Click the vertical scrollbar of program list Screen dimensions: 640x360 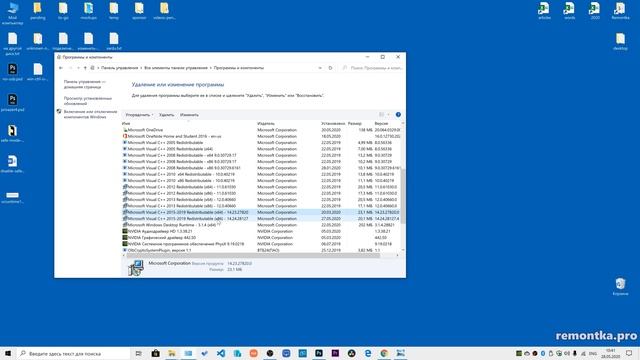click(403, 196)
